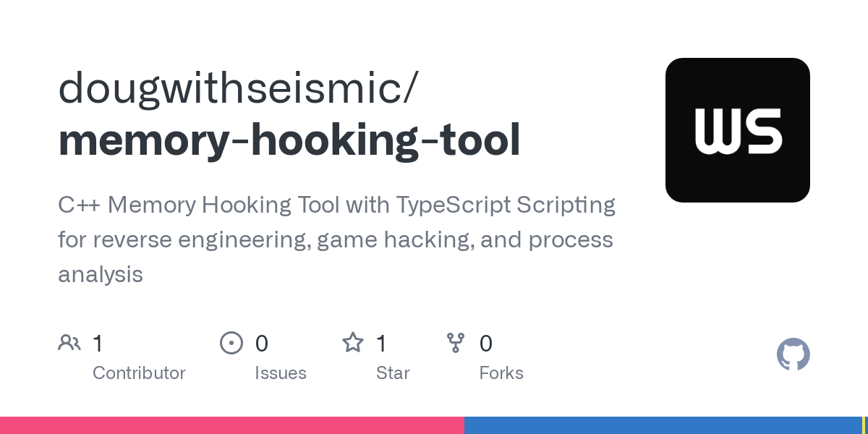The height and width of the screenshot is (434, 868).
Task: Click the forks count number 0
Action: 486,344
